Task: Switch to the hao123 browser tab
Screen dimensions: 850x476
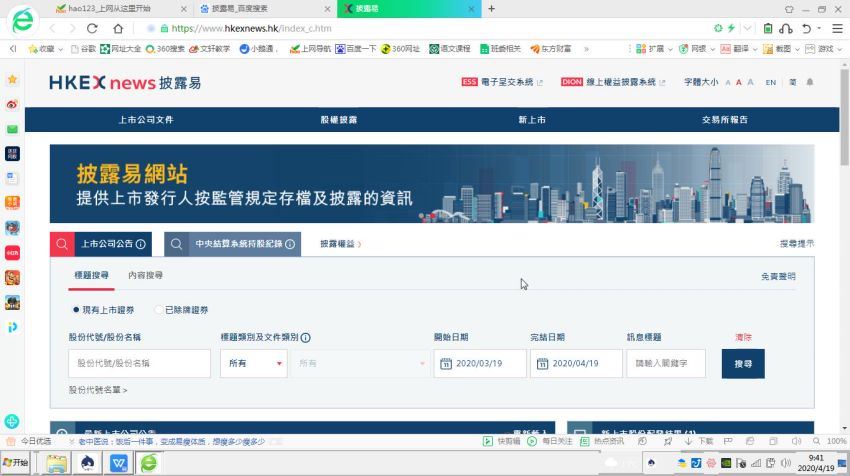Action: (122, 9)
